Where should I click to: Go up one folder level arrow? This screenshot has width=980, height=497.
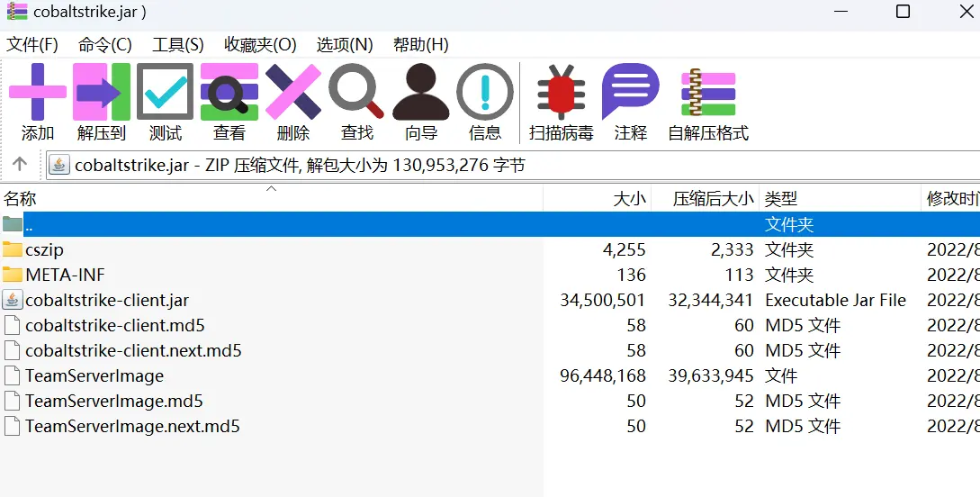pyautogui.click(x=20, y=165)
